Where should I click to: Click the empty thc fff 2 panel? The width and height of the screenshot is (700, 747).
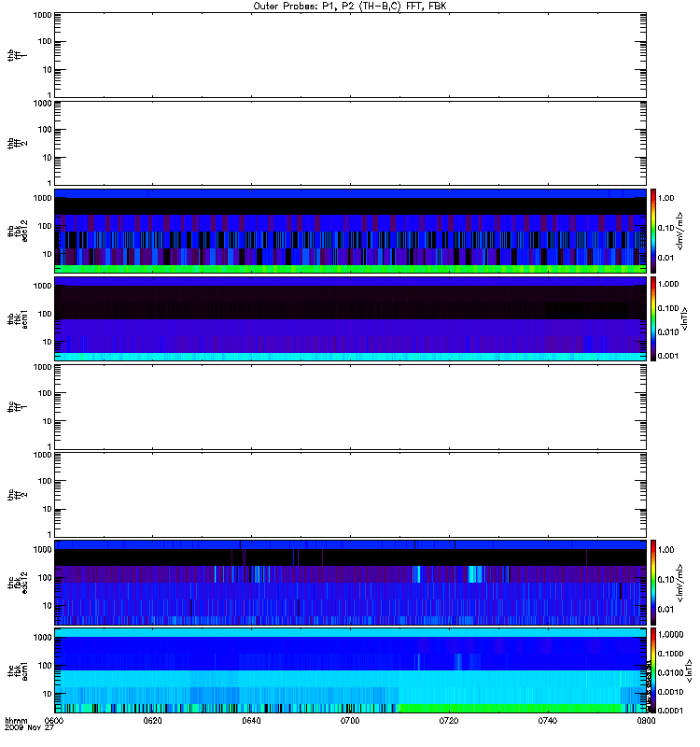(x=350, y=495)
